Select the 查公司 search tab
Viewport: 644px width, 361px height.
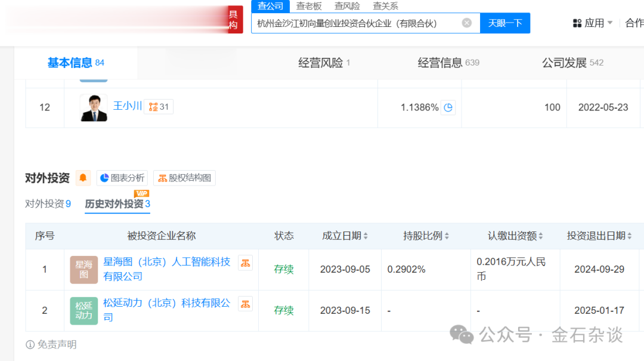click(270, 6)
